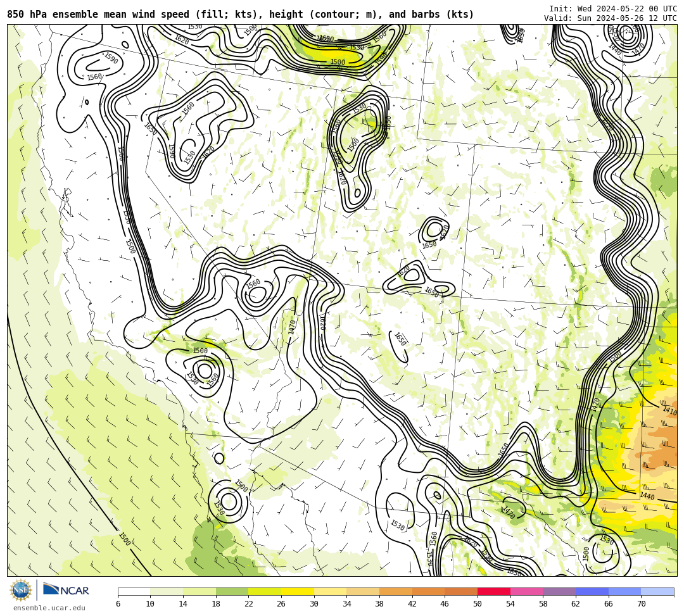Pick the light blue above-70 kts swatch
Viewport: 684px width, 616px height.
(657, 591)
